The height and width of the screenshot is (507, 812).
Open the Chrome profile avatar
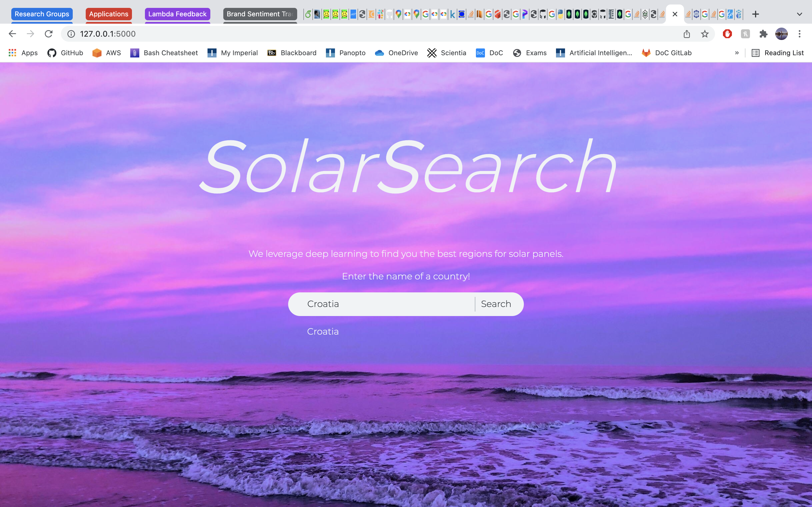[781, 34]
